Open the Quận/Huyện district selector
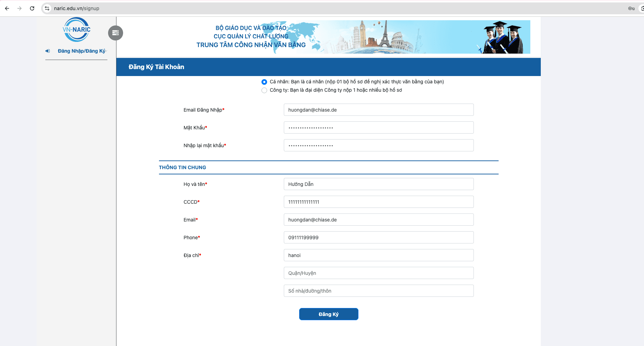Image resolution: width=644 pixels, height=346 pixels. 378,273
